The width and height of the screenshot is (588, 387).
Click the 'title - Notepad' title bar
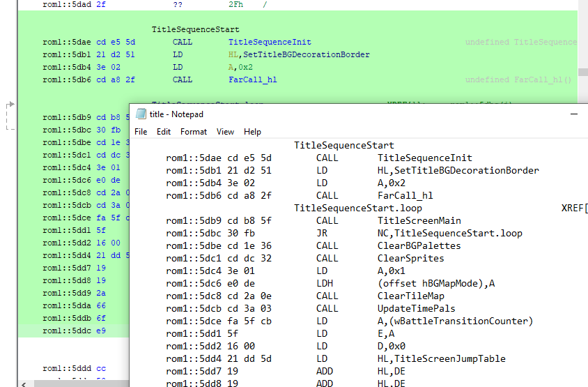tap(348, 114)
